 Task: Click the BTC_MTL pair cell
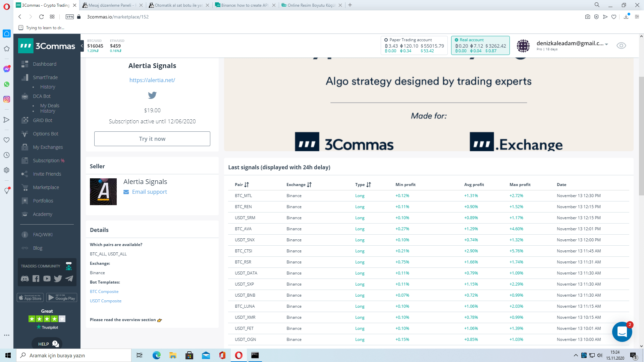(243, 196)
